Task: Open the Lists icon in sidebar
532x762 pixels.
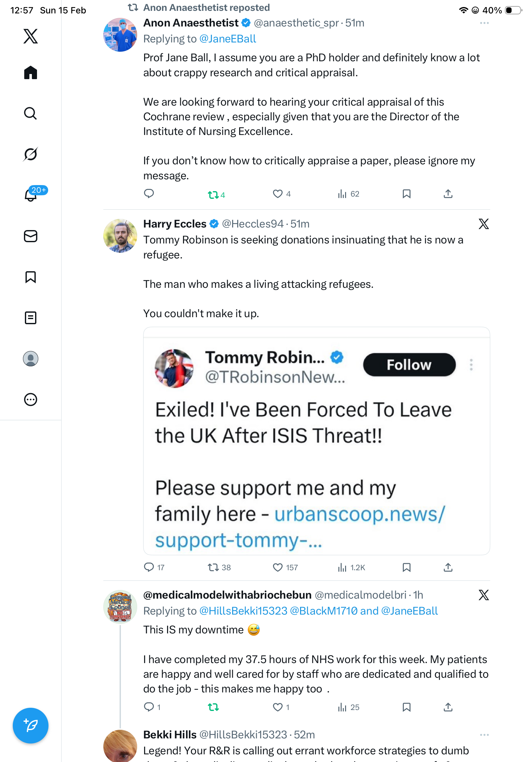Action: pos(31,318)
